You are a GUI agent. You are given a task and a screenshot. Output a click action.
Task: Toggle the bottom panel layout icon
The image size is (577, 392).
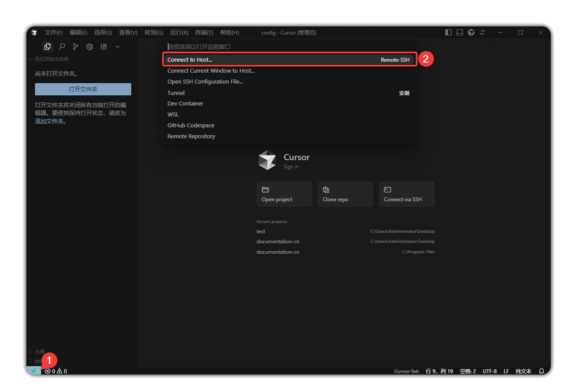(x=460, y=32)
